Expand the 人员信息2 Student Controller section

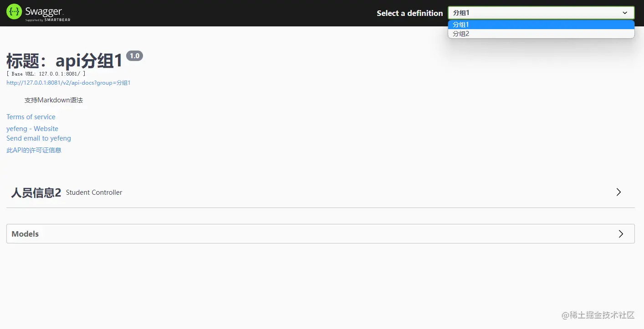click(x=320, y=192)
